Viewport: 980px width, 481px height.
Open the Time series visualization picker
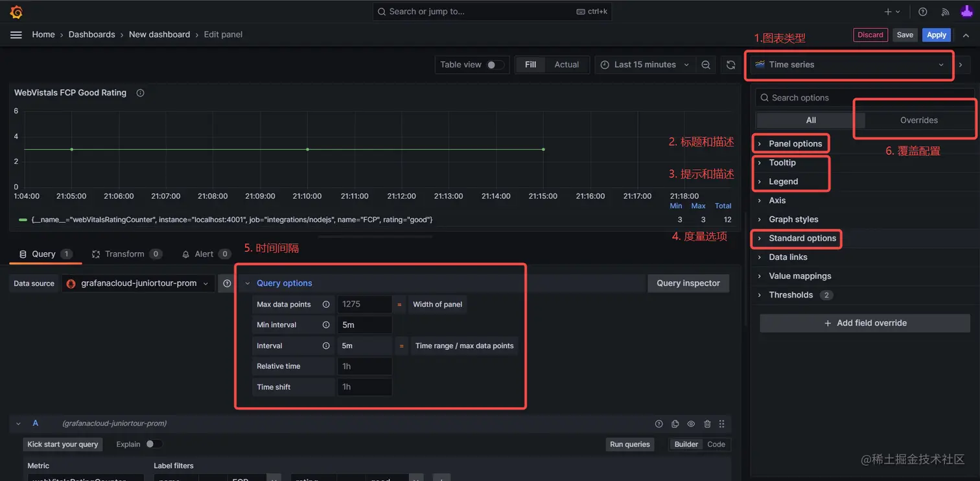[x=850, y=65]
